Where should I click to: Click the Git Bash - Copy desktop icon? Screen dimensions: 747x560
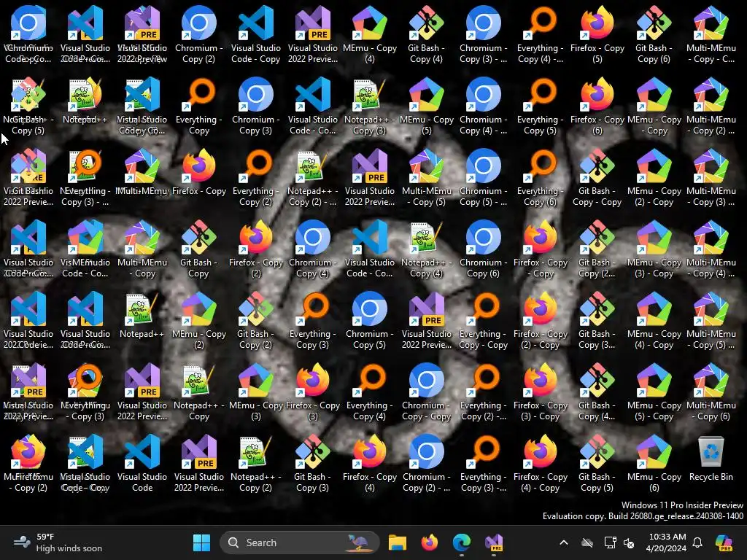[198, 249]
